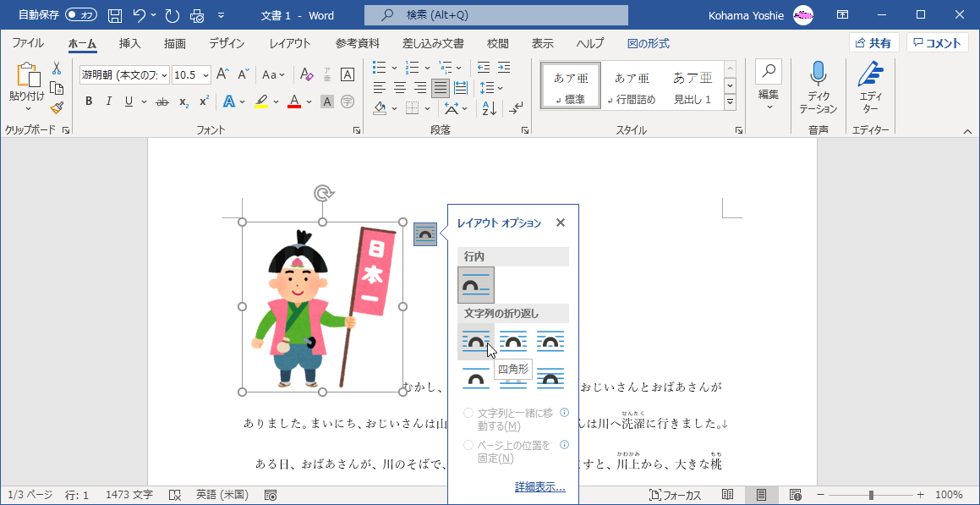Apply strikethrough to text
The width and height of the screenshot is (980, 505).
click(162, 102)
